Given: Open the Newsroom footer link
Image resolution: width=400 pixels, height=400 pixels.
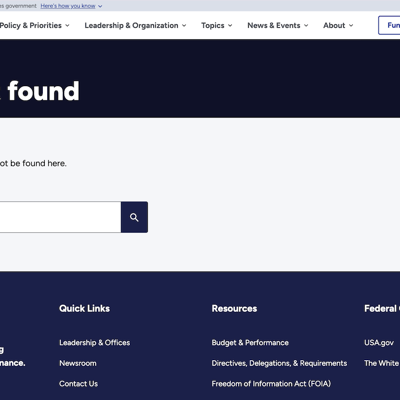Looking at the screenshot, I should [x=78, y=363].
